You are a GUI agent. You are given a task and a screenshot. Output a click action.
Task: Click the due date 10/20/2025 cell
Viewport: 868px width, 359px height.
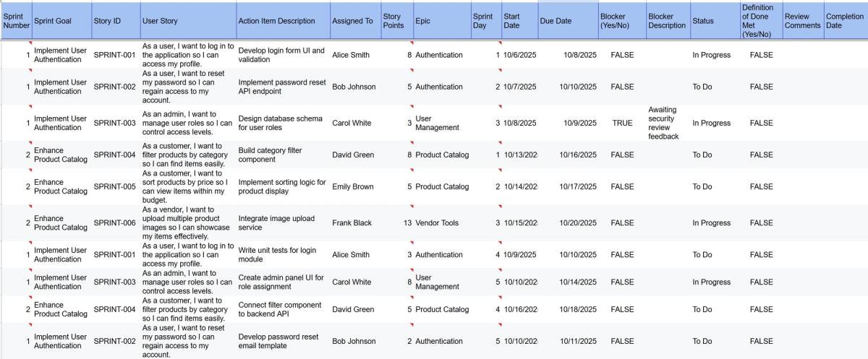click(568, 223)
